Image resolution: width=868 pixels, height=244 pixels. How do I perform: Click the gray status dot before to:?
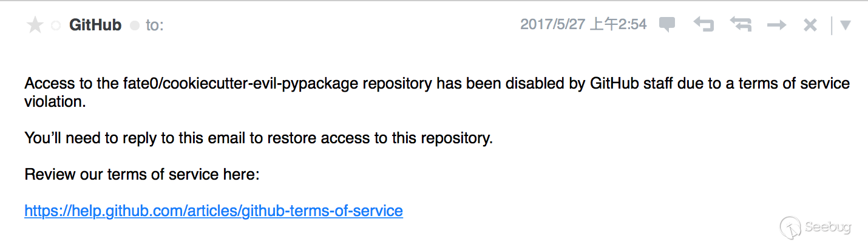(135, 25)
